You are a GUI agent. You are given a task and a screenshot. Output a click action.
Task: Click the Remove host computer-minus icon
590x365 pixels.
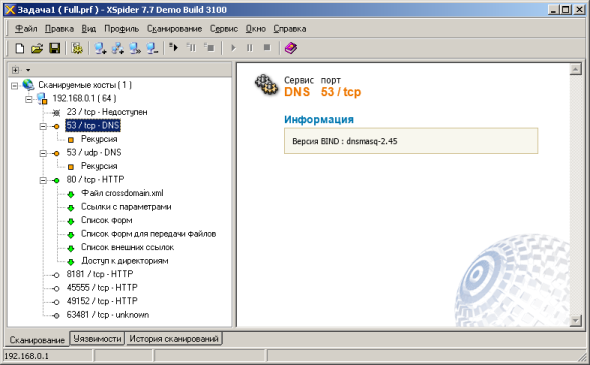point(152,48)
